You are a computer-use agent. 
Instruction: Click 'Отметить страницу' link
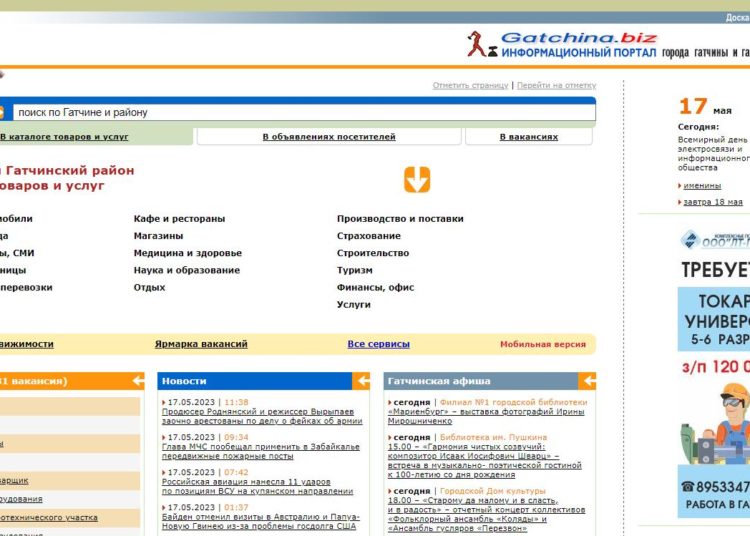tap(470, 86)
